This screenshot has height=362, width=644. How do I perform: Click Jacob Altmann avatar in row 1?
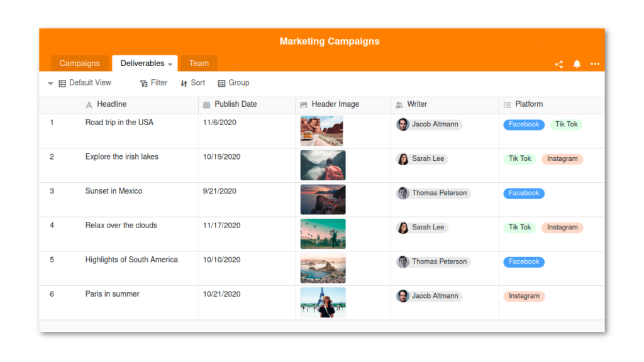(402, 124)
